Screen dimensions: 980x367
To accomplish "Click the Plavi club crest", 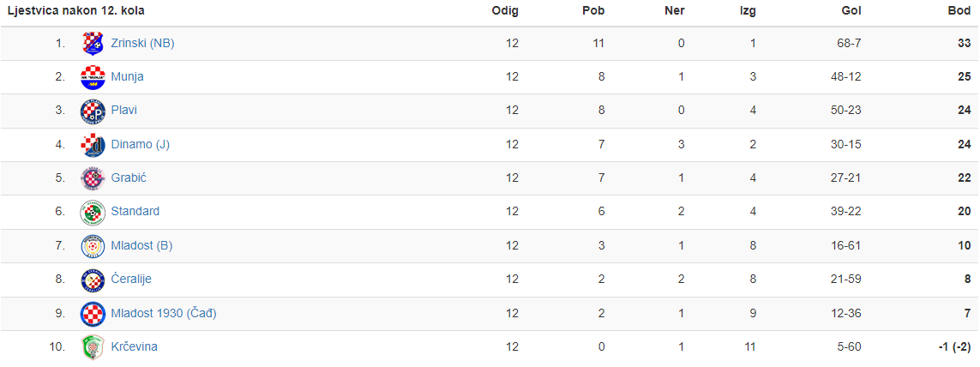I will (93, 111).
